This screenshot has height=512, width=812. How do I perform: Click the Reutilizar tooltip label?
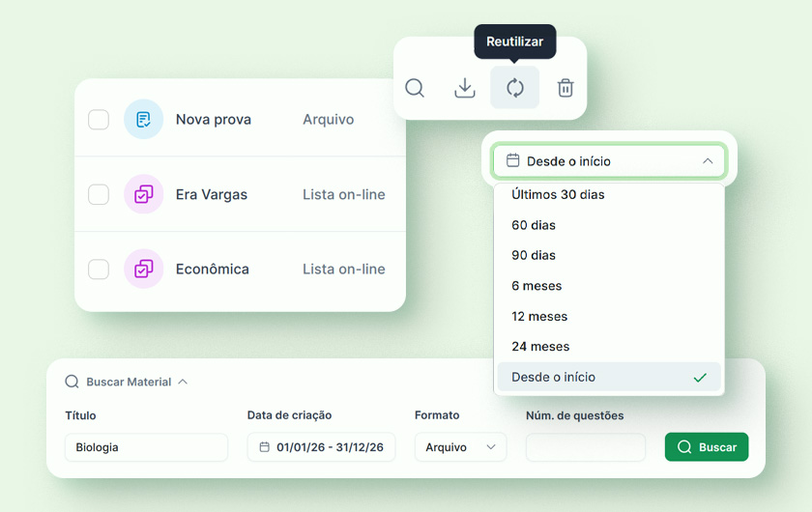[x=514, y=42]
